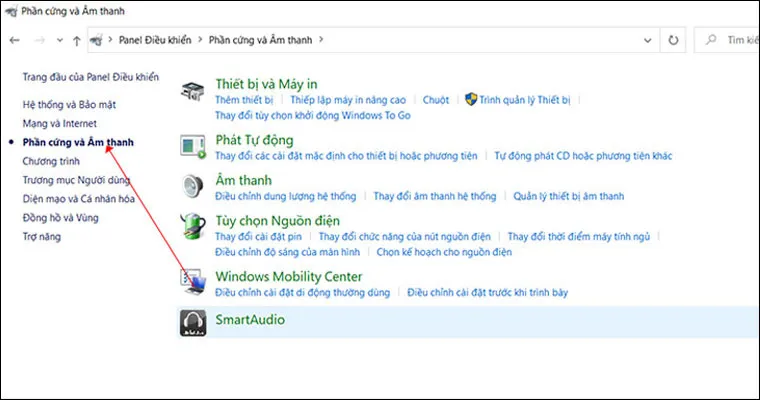Open SmartAudio headphone icon

coord(193,321)
